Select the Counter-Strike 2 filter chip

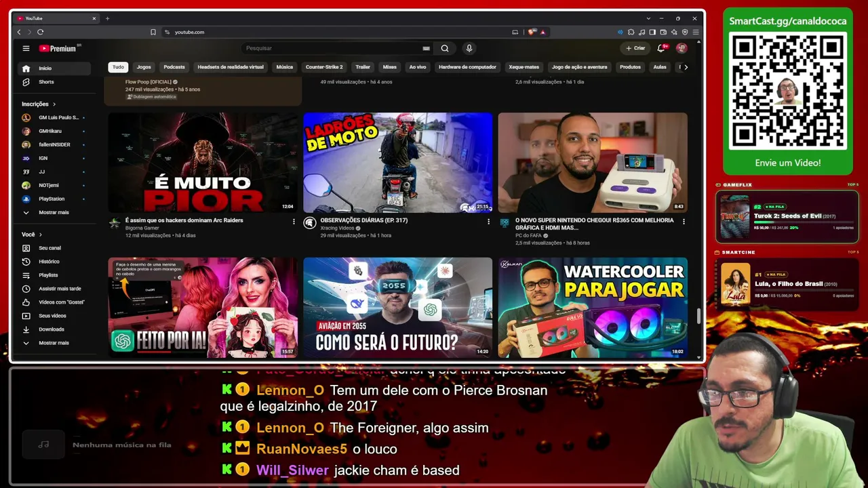[x=324, y=67]
